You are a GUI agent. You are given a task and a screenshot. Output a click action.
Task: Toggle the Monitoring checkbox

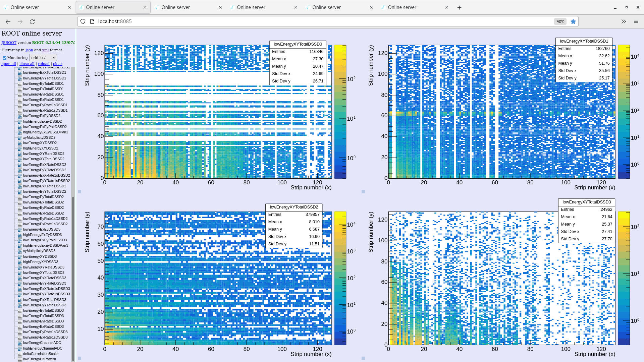[4, 58]
